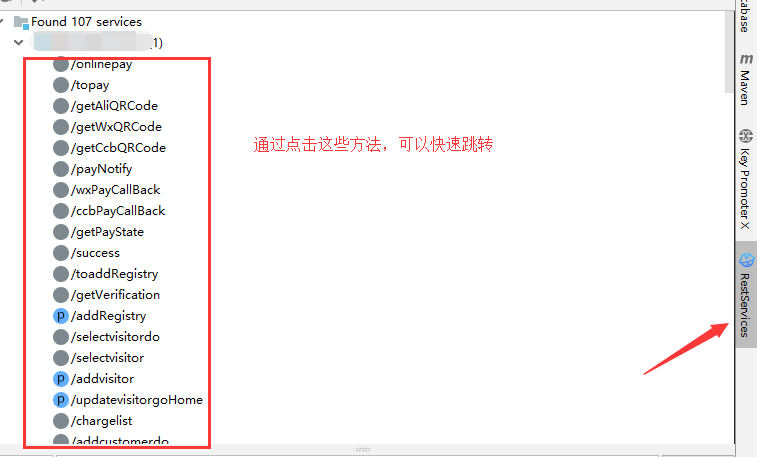Screen dimensions: 757x457
Task: Choose the /addRegistry POST service row
Action: pos(109,316)
